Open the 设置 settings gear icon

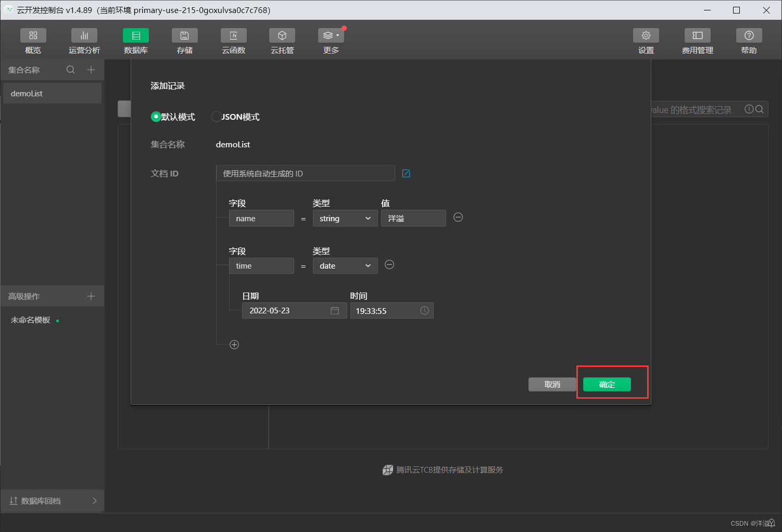coord(646,35)
